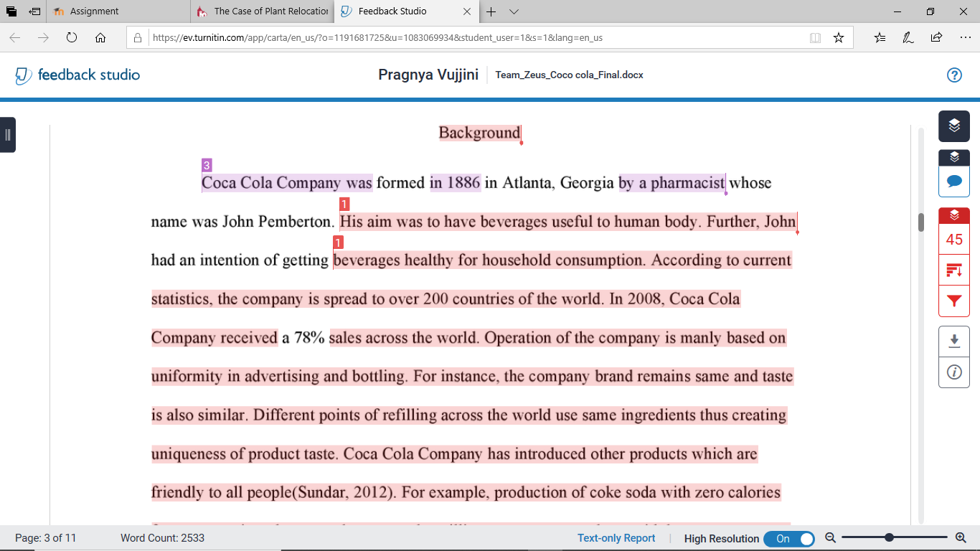Open browser settings and more menu

[965, 38]
